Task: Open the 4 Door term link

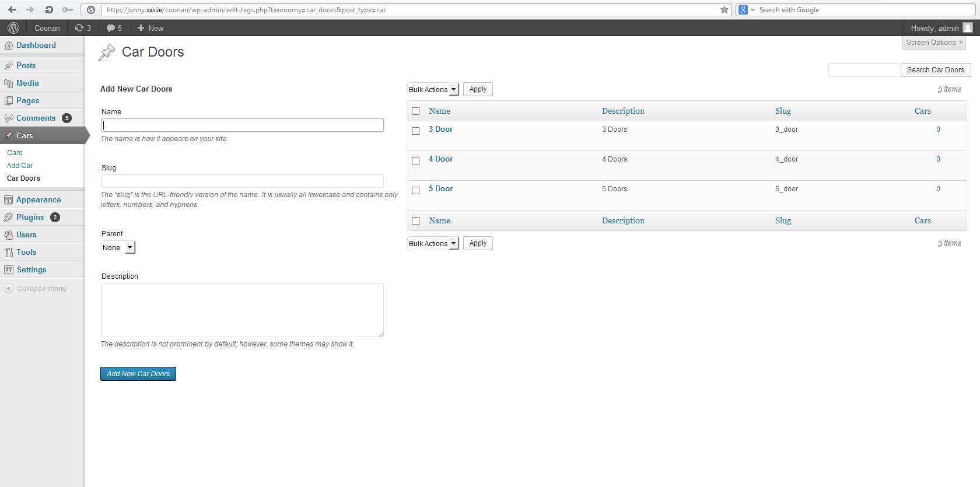Action: (x=440, y=159)
